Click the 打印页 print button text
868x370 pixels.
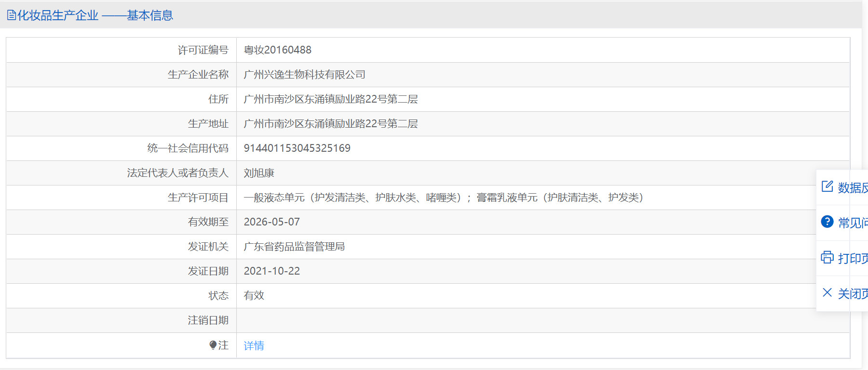pos(853,258)
